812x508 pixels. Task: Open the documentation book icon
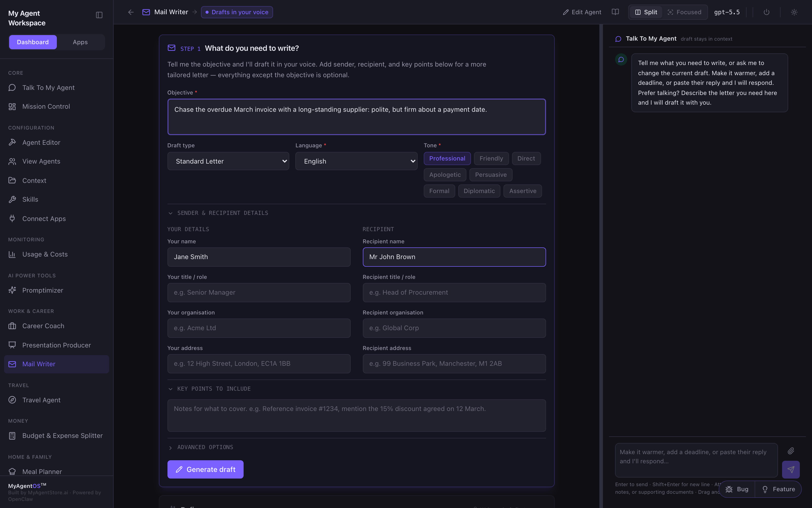[x=615, y=12]
